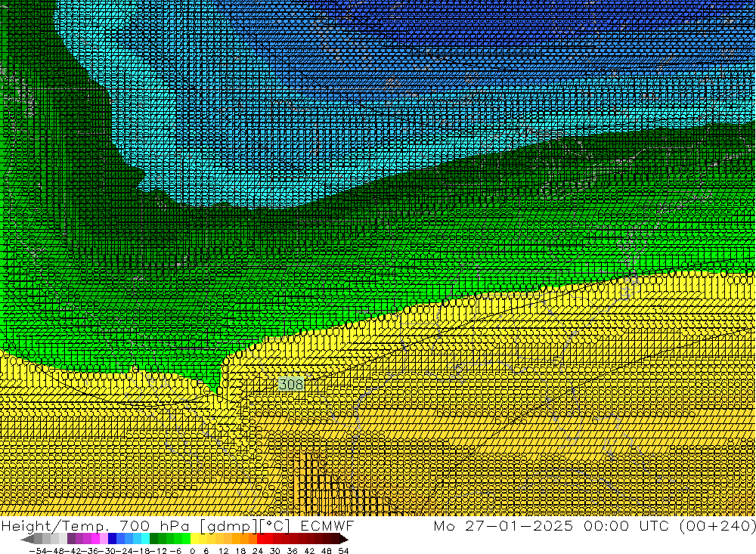Click the '42' legend value right of 36

click(309, 551)
